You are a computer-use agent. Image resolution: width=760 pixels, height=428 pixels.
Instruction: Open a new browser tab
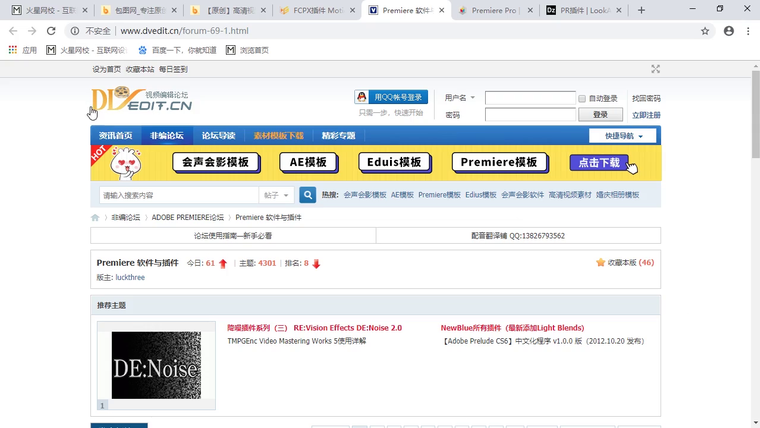(x=641, y=10)
